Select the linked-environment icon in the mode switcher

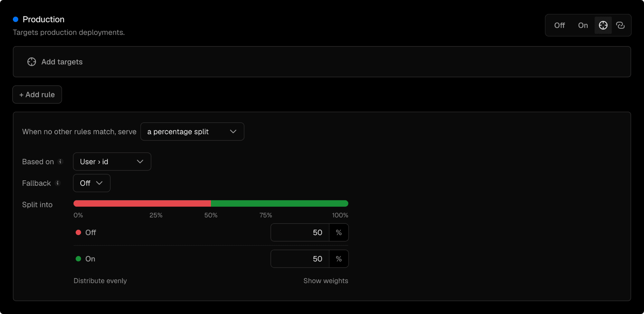[620, 25]
